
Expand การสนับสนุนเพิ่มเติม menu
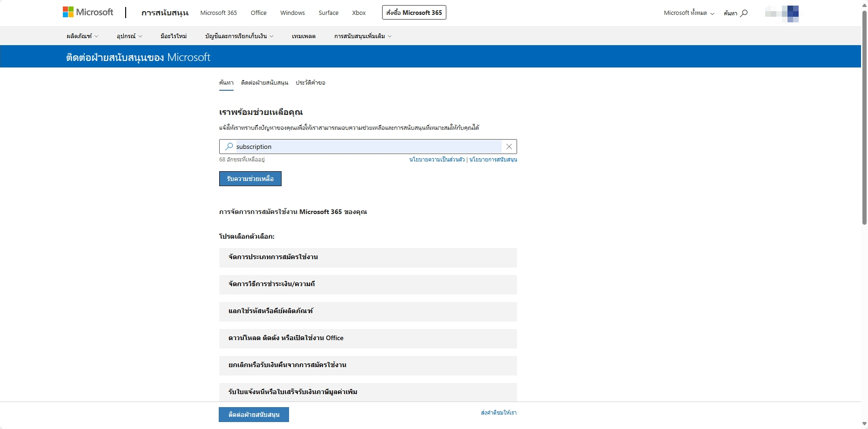click(x=363, y=36)
